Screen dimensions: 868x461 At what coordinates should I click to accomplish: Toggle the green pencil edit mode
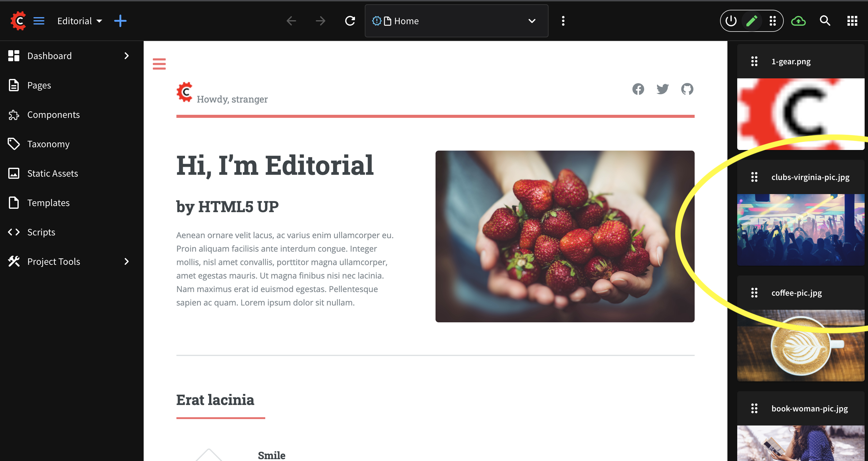(x=752, y=21)
